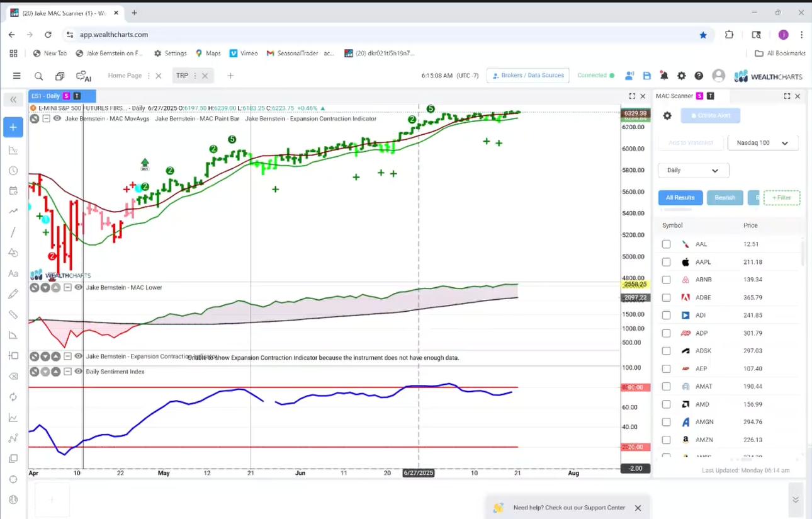The height and width of the screenshot is (519, 812).
Task: Open Brokers / Data Sources
Action: [527, 76]
